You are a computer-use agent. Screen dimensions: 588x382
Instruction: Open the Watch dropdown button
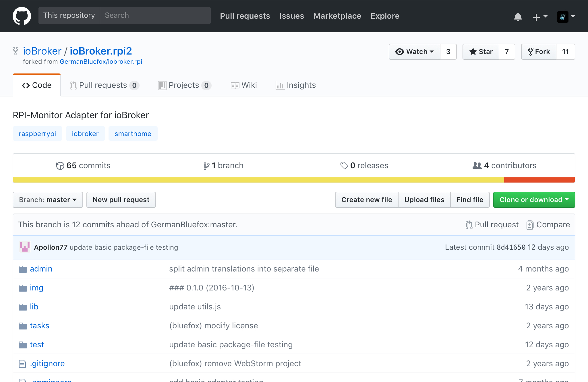[x=415, y=52]
